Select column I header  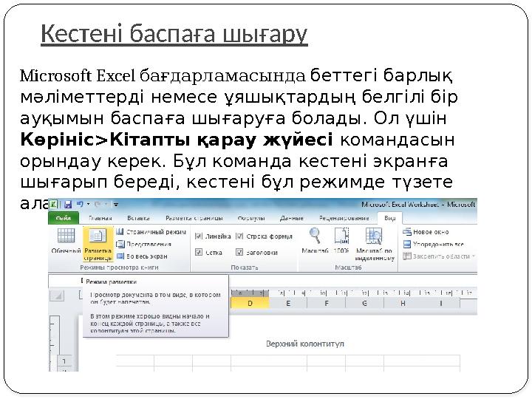pyautogui.click(x=441, y=303)
